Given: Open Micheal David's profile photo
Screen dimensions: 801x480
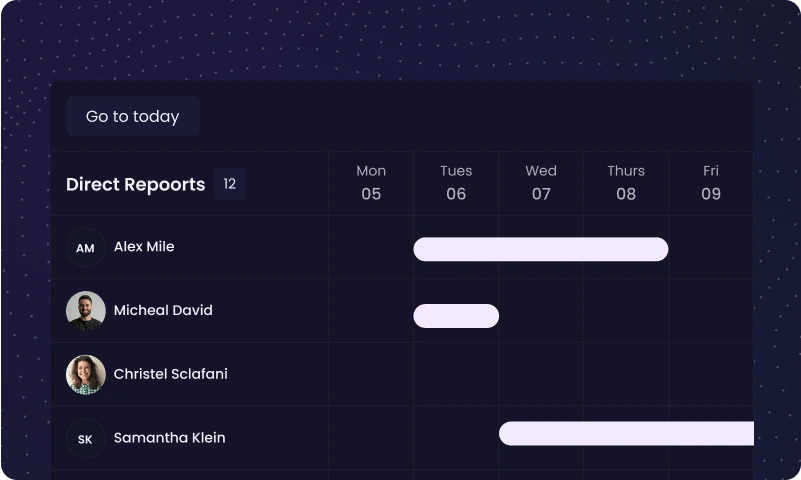Looking at the screenshot, I should (x=85, y=311).
